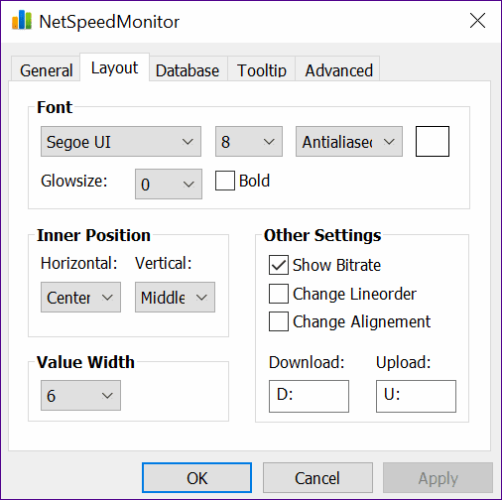This screenshot has width=502, height=500.
Task: Open the Horizontal Center position dropdown
Action: pyautogui.click(x=81, y=297)
